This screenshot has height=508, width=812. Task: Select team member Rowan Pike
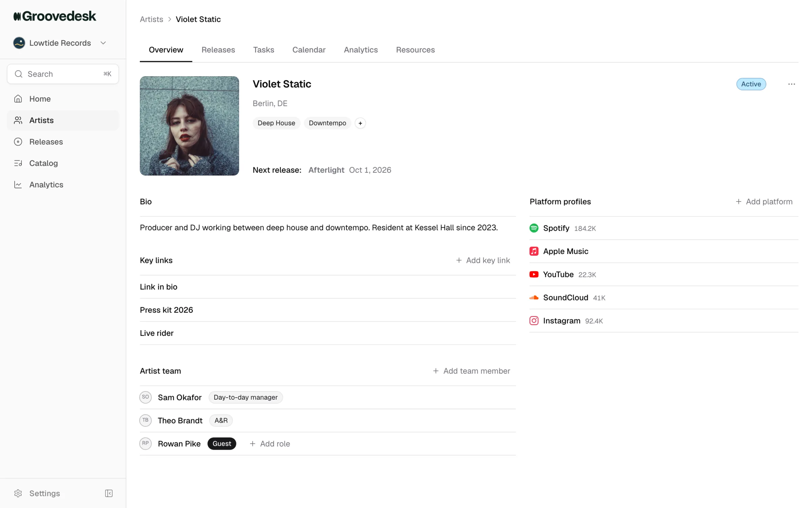[x=179, y=444]
